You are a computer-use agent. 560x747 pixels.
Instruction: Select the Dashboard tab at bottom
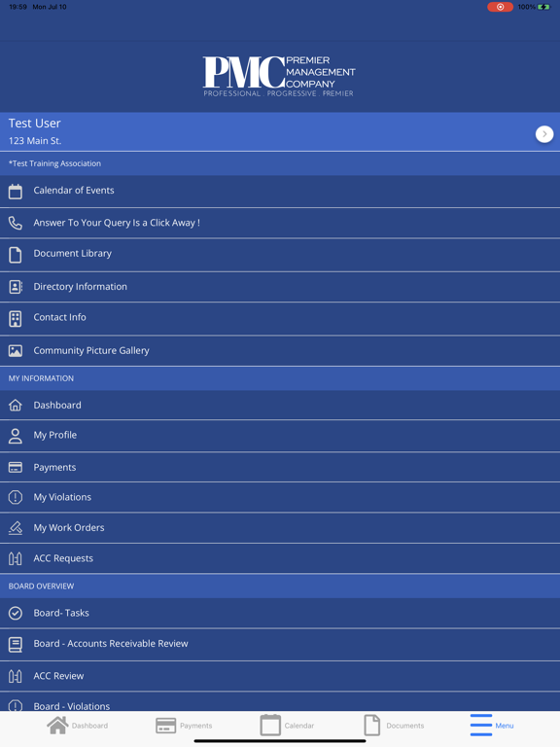point(77,725)
